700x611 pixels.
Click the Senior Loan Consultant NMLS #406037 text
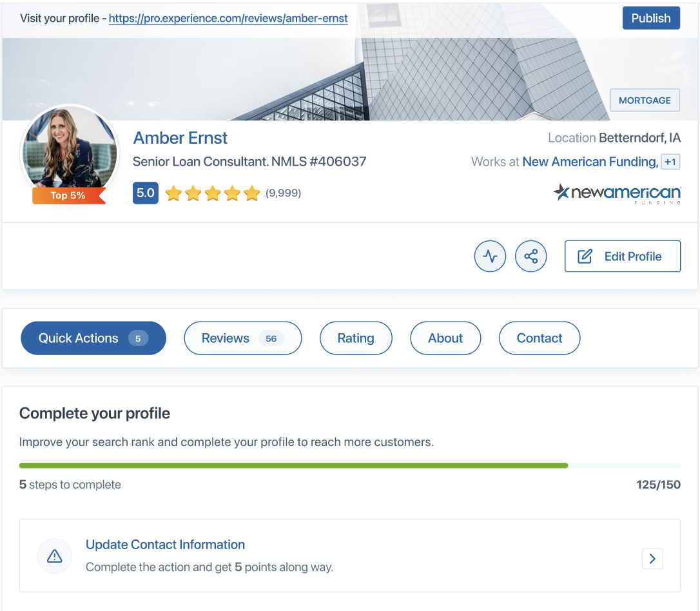tap(249, 162)
